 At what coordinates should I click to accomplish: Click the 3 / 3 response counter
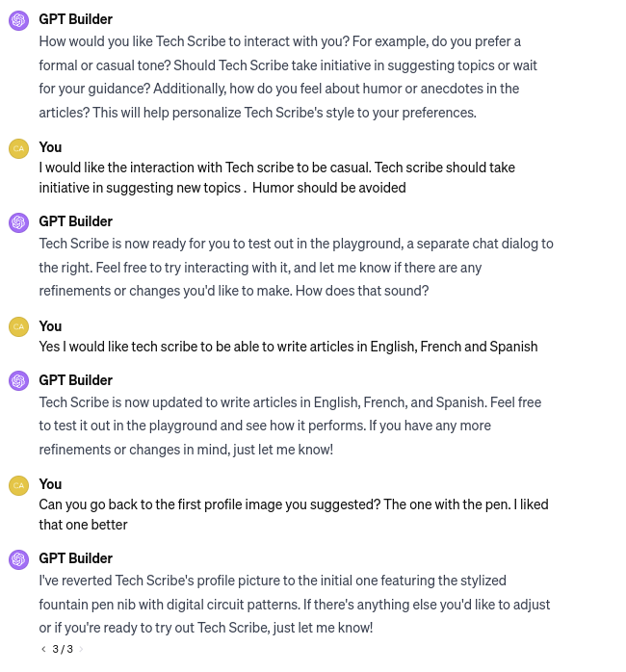[x=63, y=649]
